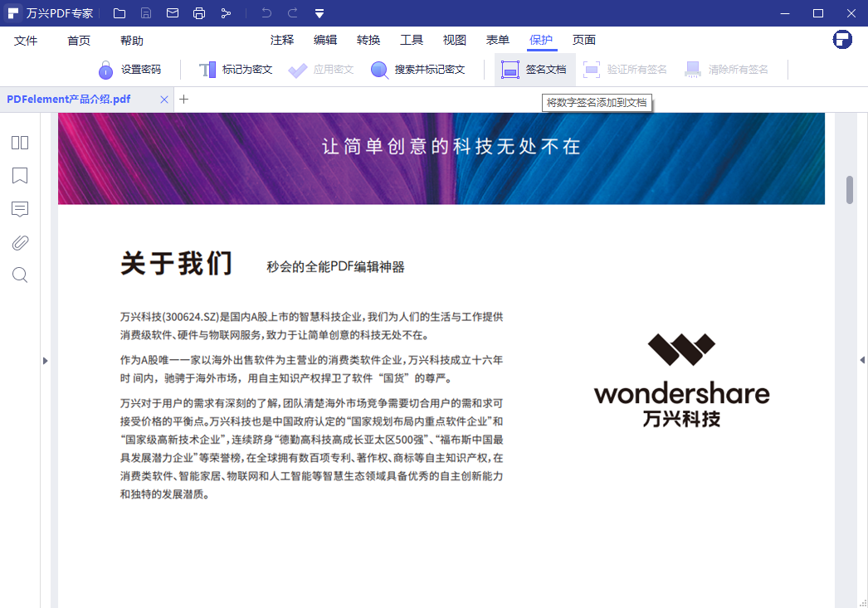Expand the right side panel arrow
The image size is (868, 608).
(x=862, y=360)
